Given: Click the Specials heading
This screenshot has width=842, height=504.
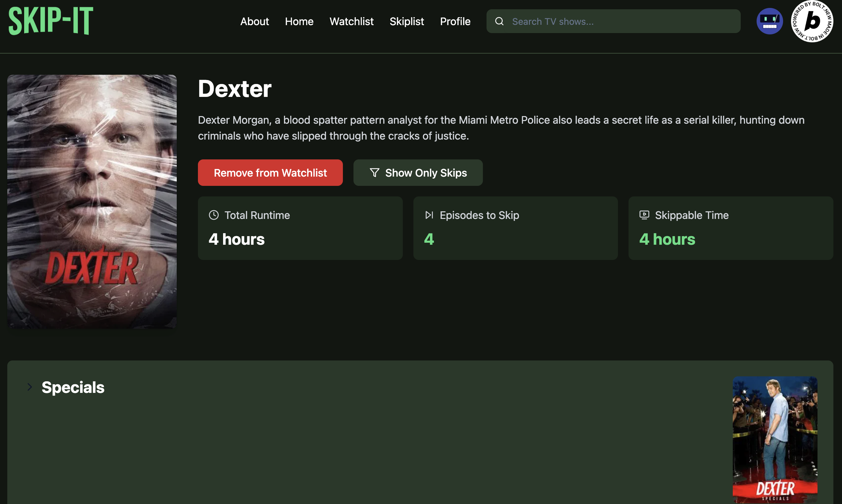Looking at the screenshot, I should click(73, 387).
